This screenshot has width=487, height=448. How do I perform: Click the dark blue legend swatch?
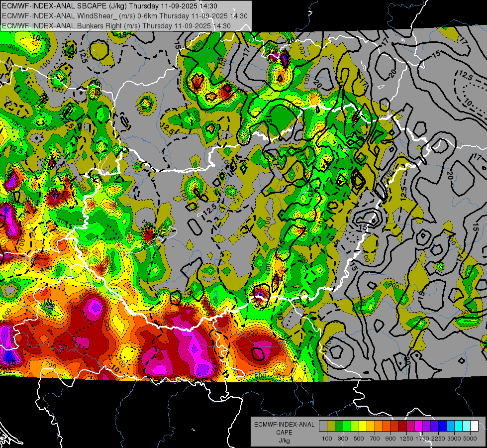[x=443, y=426]
